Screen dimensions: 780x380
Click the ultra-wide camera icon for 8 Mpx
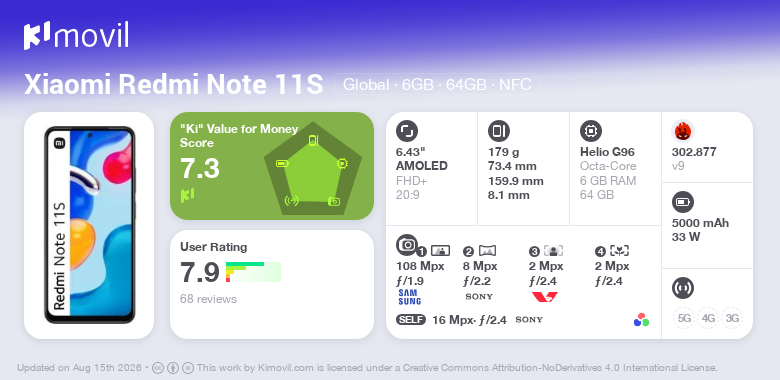[488, 251]
